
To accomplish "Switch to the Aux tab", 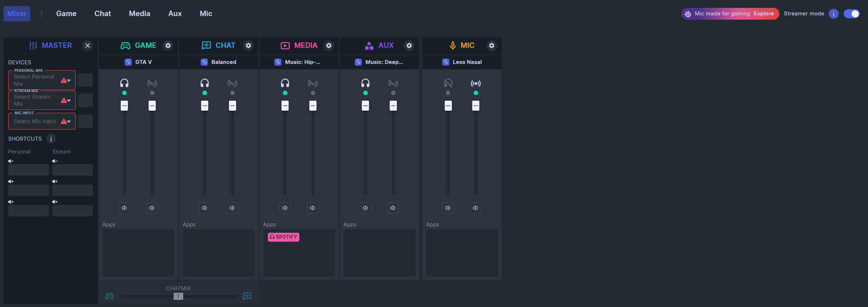I will click(175, 14).
